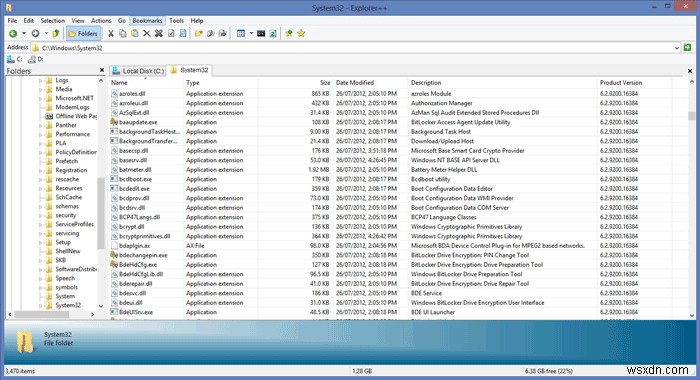Open the D: drive shortcut
This screenshot has width=700, height=380.
click(36, 59)
